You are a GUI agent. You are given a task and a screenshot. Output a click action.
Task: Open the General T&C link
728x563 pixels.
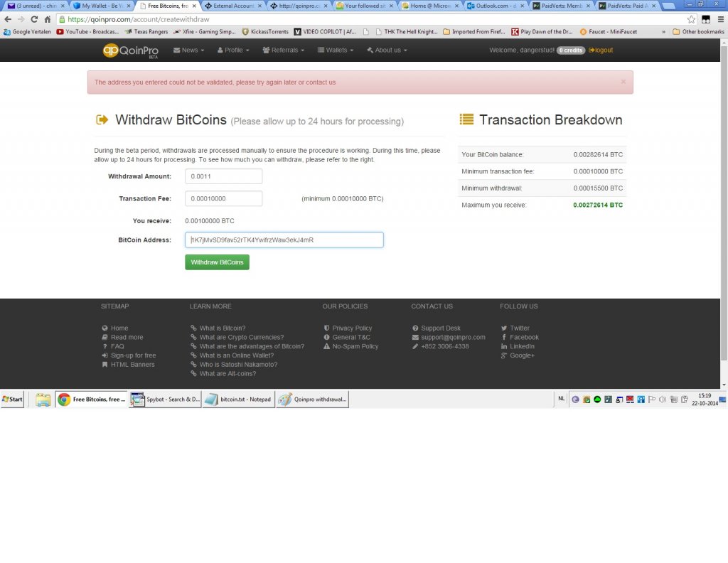click(x=351, y=337)
